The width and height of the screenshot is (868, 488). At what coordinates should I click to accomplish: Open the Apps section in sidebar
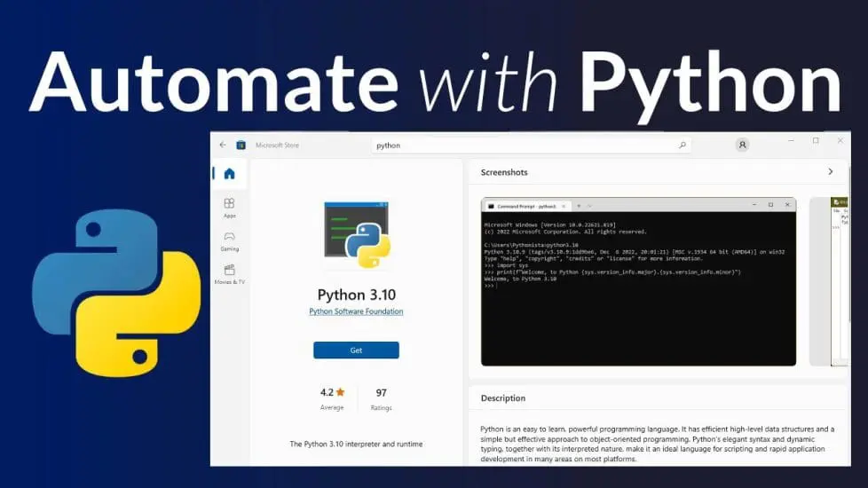click(229, 208)
